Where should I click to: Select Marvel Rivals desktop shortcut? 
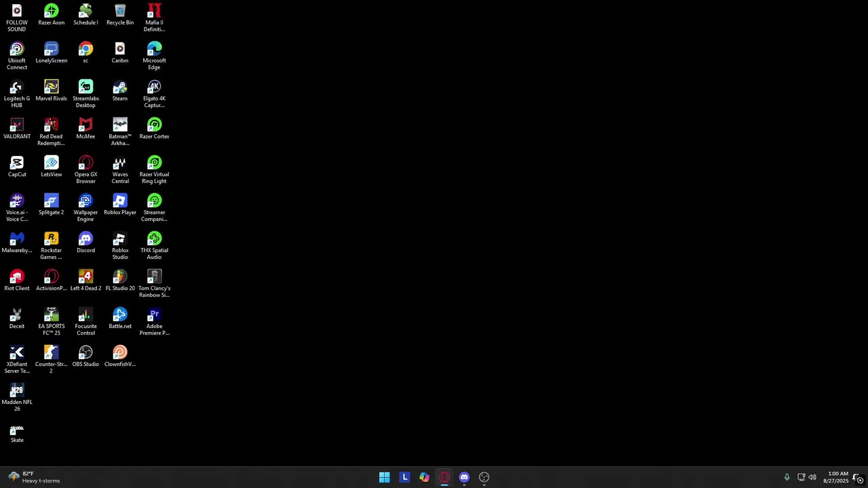tap(52, 91)
